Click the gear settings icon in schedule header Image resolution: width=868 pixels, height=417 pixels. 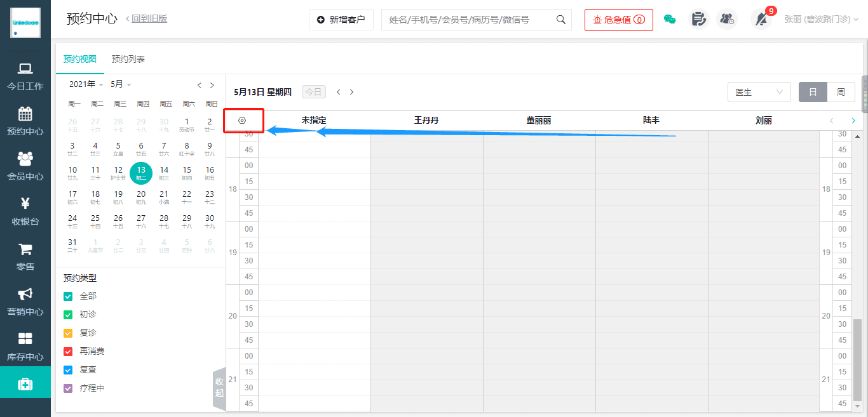[x=242, y=120]
